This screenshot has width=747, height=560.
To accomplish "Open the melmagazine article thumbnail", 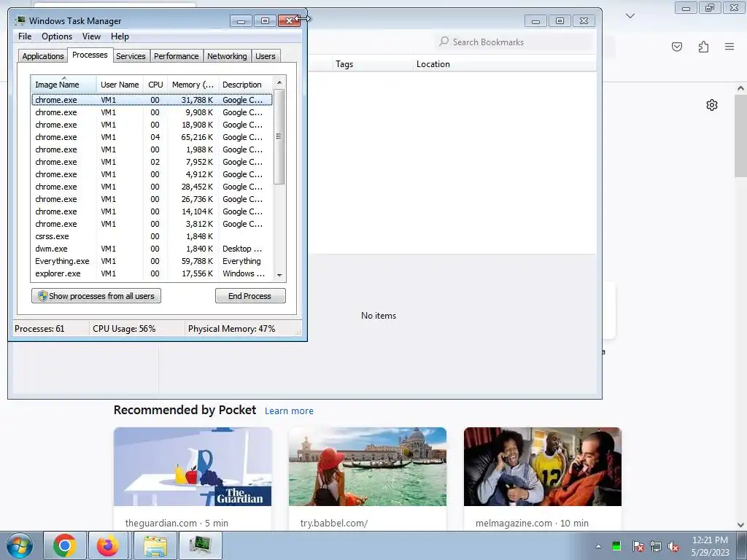I will click(543, 467).
